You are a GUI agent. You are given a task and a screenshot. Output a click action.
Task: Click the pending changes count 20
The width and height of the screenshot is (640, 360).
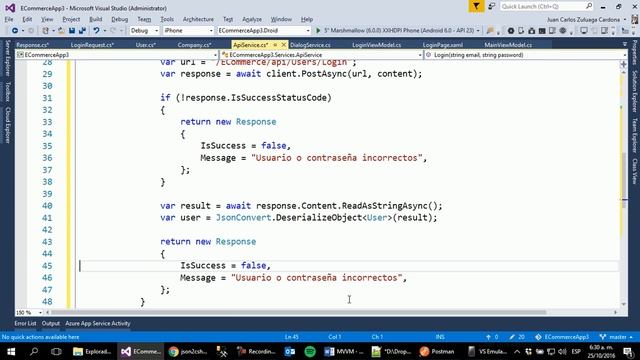tap(517, 337)
